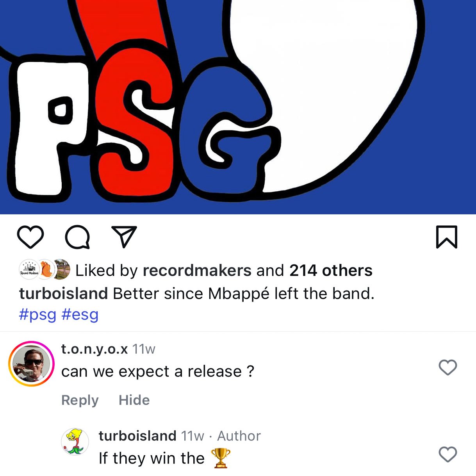Like turboisland's reply with its heart
Image resolution: width=476 pixels, height=476 pixels.
pyautogui.click(x=447, y=454)
